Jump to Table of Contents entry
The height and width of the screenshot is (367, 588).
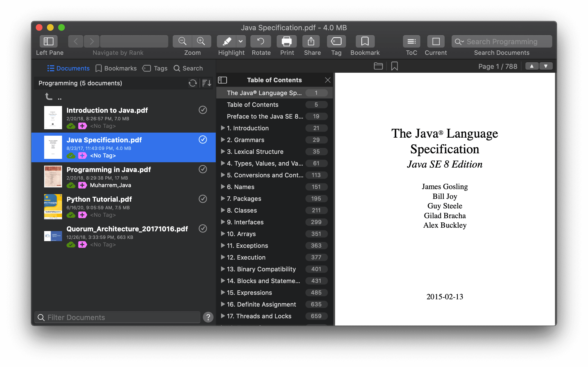pyautogui.click(x=274, y=105)
